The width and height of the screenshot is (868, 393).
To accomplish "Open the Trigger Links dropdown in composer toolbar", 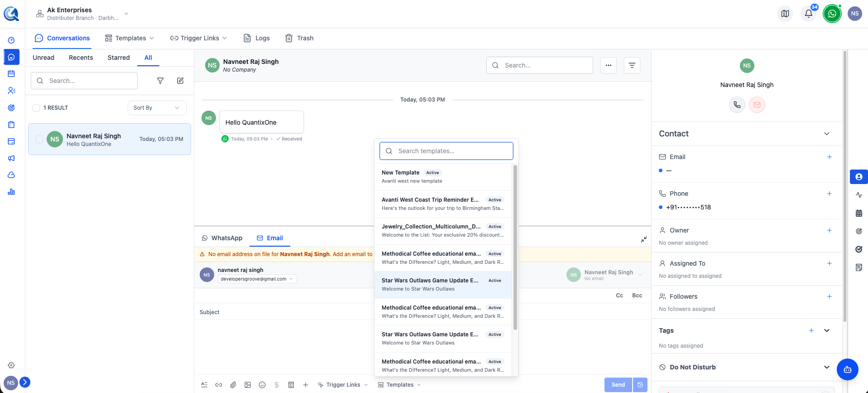I will [343, 385].
